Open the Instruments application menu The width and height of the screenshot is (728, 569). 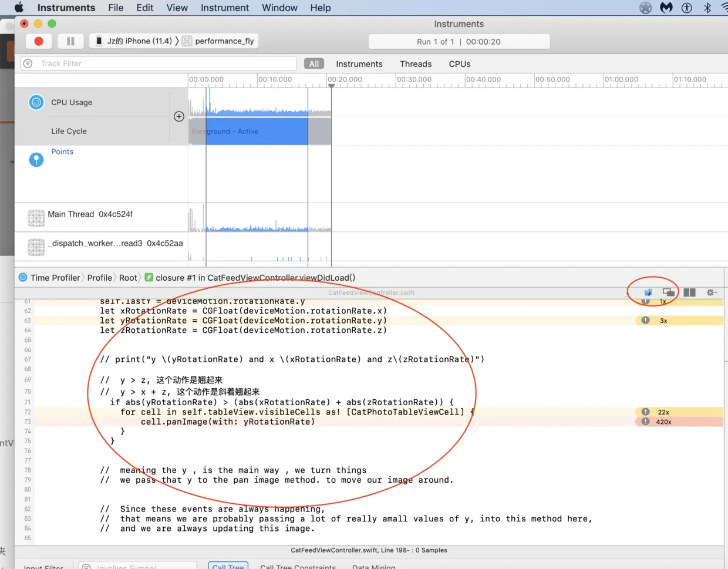[66, 8]
